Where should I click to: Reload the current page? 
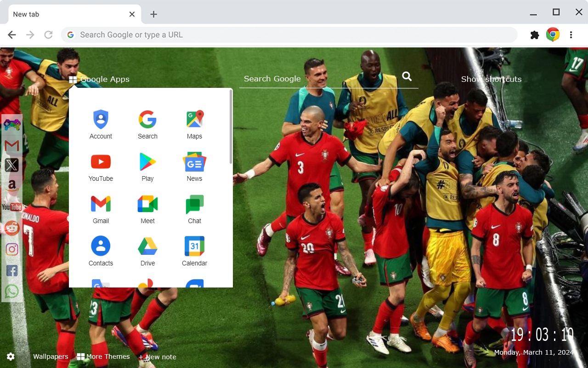coord(48,35)
